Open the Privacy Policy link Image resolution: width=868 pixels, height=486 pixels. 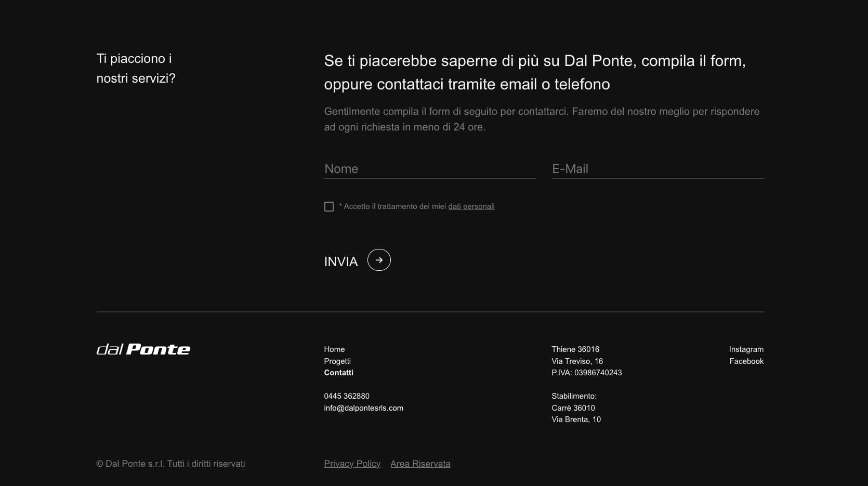(x=352, y=464)
